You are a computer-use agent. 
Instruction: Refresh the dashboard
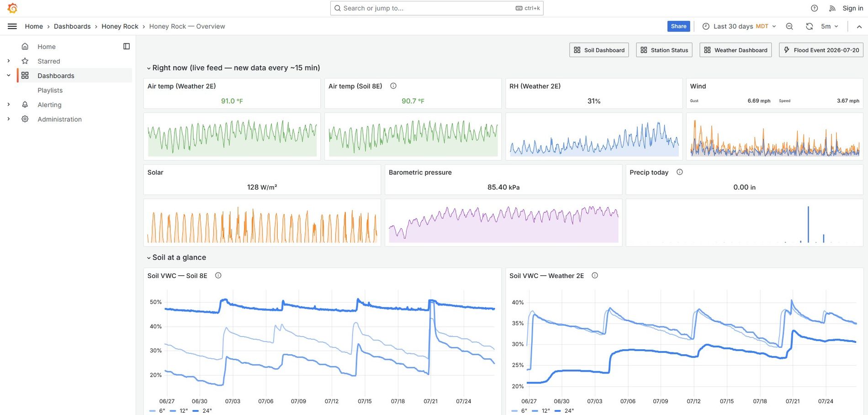[x=809, y=26]
